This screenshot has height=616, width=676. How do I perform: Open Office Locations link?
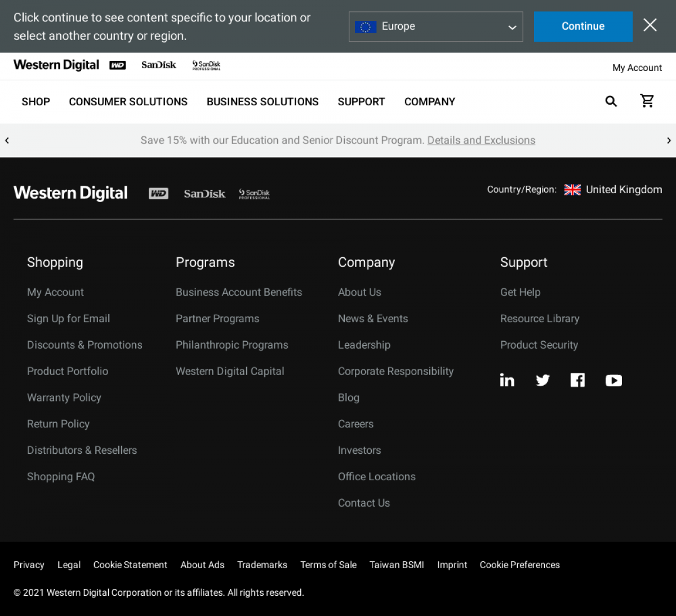[377, 477]
